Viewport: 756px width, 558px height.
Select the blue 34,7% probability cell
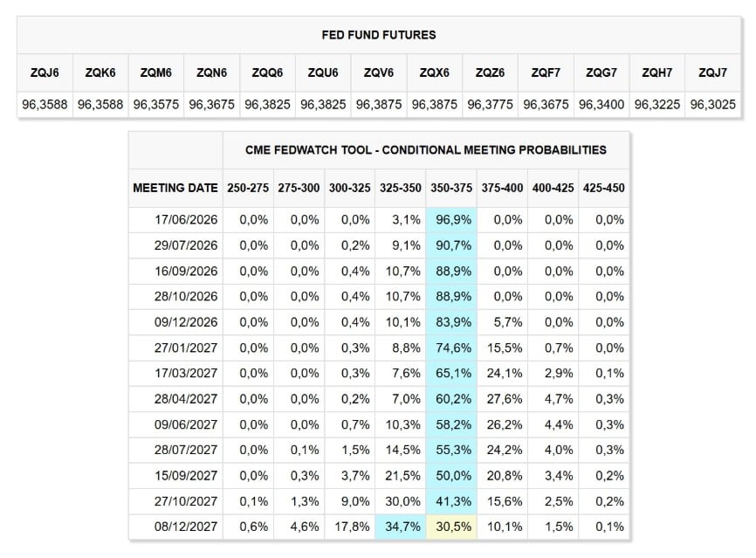400,527
